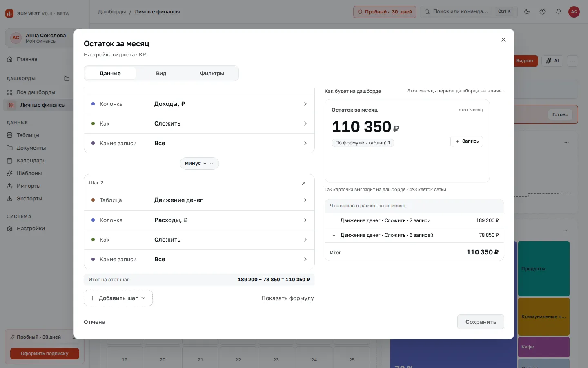
Task: Expand the Доходы, ₽ column selector
Action: [199, 104]
